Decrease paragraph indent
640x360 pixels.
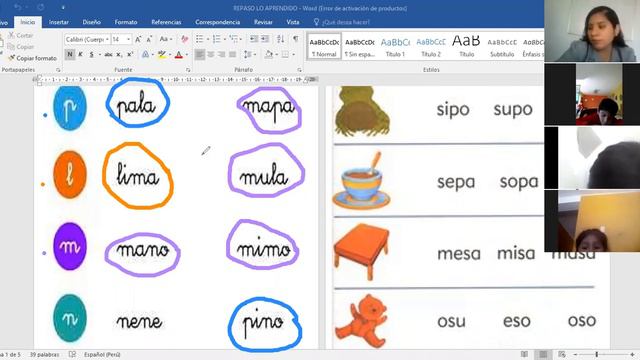point(254,39)
